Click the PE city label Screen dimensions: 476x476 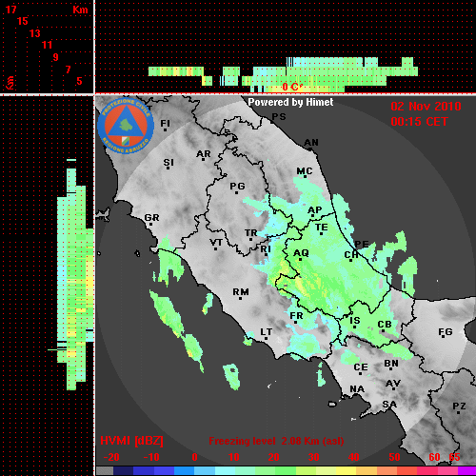point(362,244)
